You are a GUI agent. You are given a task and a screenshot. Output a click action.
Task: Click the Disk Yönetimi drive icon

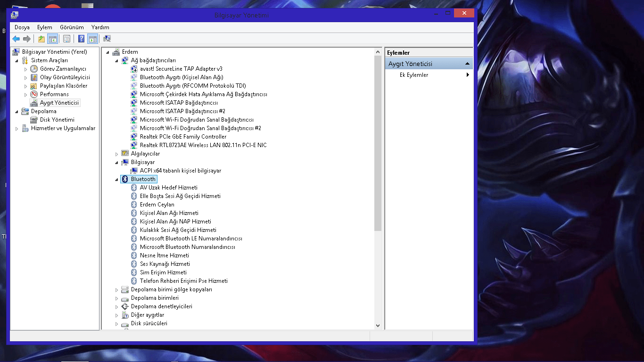click(x=34, y=120)
